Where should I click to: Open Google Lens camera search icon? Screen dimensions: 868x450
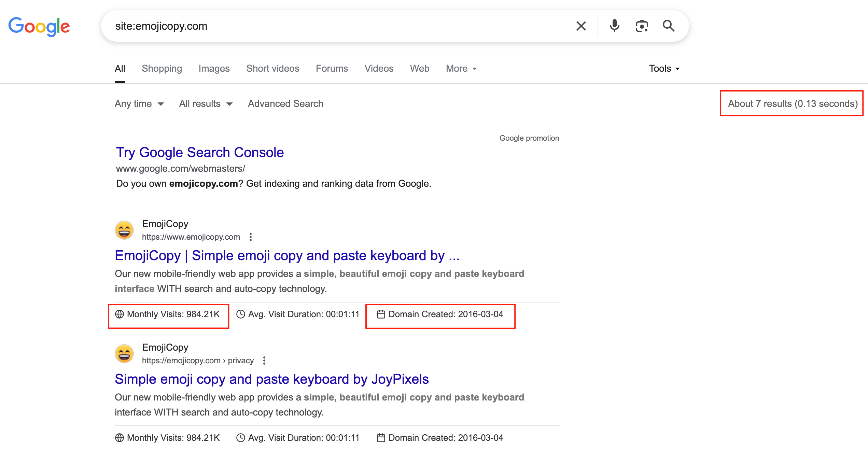642,26
